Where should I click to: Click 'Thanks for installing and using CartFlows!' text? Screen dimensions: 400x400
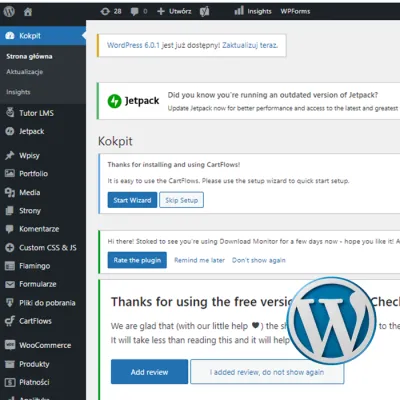click(x=174, y=165)
